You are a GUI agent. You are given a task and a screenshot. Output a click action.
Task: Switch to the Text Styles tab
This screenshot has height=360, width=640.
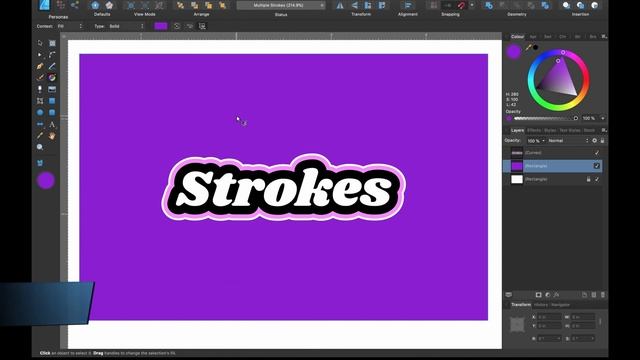569,130
